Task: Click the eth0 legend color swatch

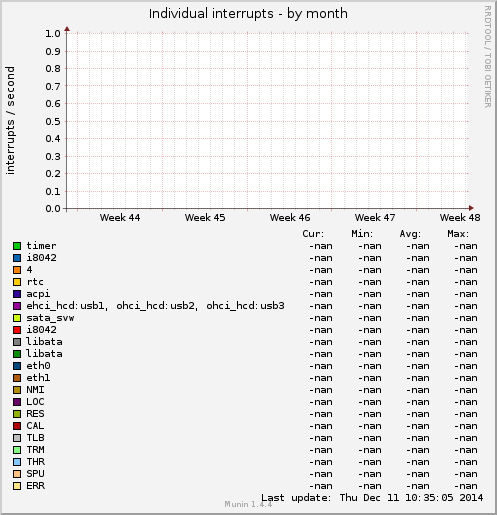Action: [x=17, y=366]
